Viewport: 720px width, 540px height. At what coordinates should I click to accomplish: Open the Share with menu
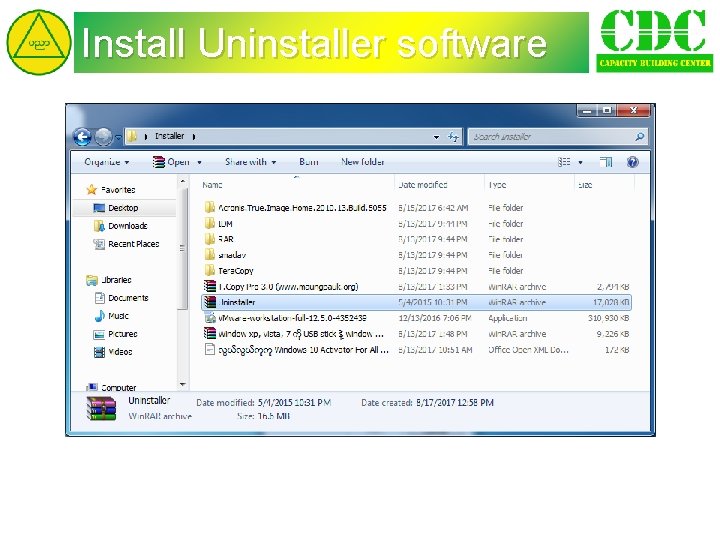point(250,162)
